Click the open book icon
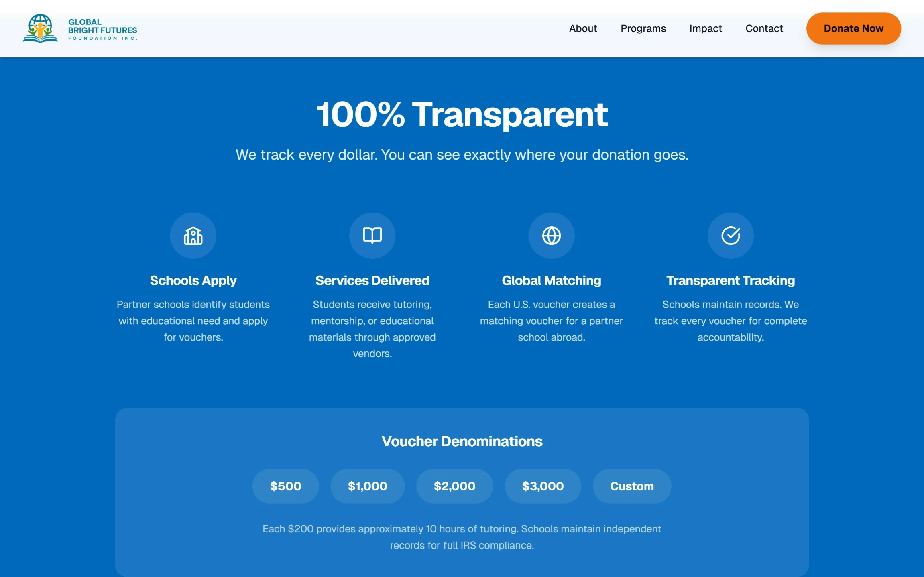The image size is (924, 577). click(372, 236)
